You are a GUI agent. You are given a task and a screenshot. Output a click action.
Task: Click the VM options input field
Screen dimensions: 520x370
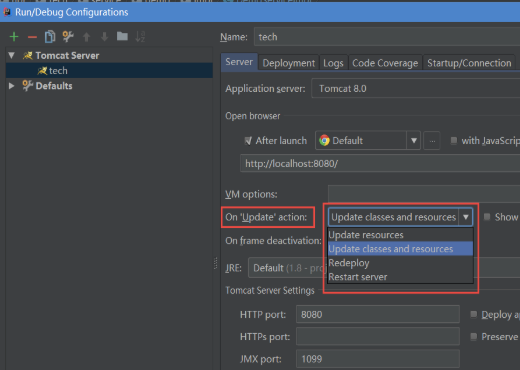pos(424,194)
